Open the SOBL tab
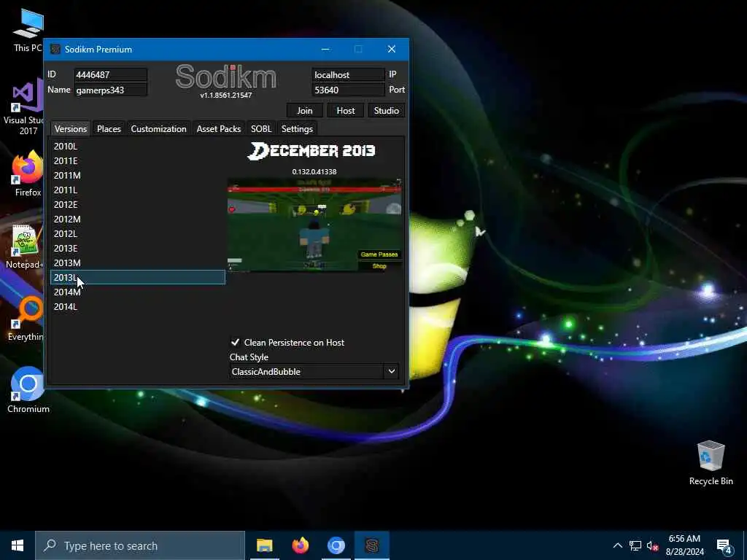The width and height of the screenshot is (747, 560). click(261, 128)
